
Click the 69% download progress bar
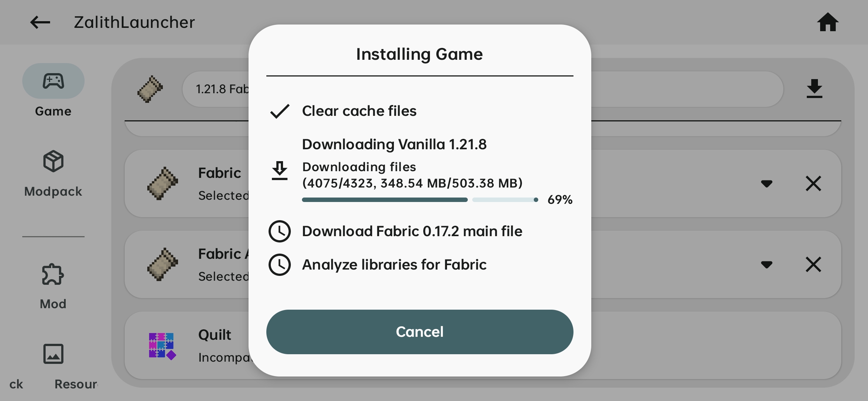point(419,200)
